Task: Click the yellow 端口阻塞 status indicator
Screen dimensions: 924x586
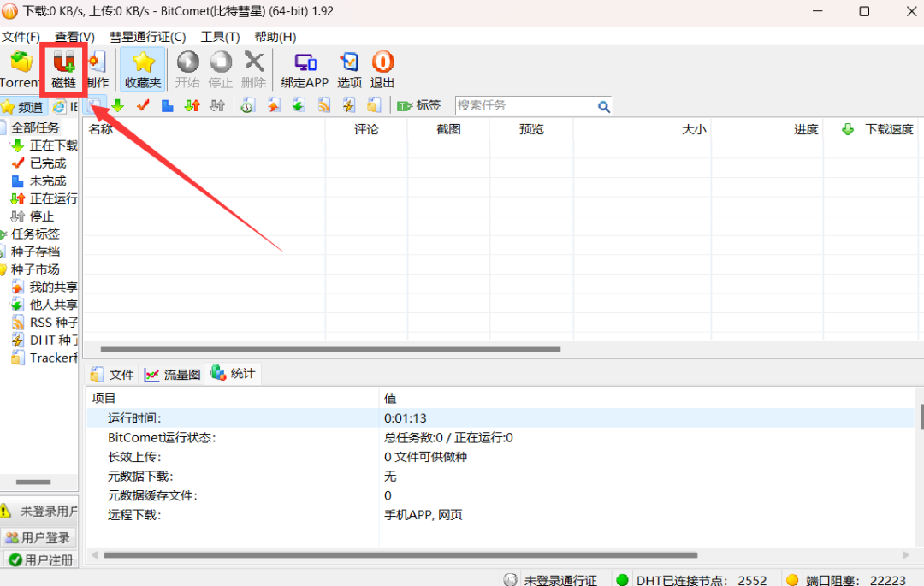Action: [x=792, y=580]
